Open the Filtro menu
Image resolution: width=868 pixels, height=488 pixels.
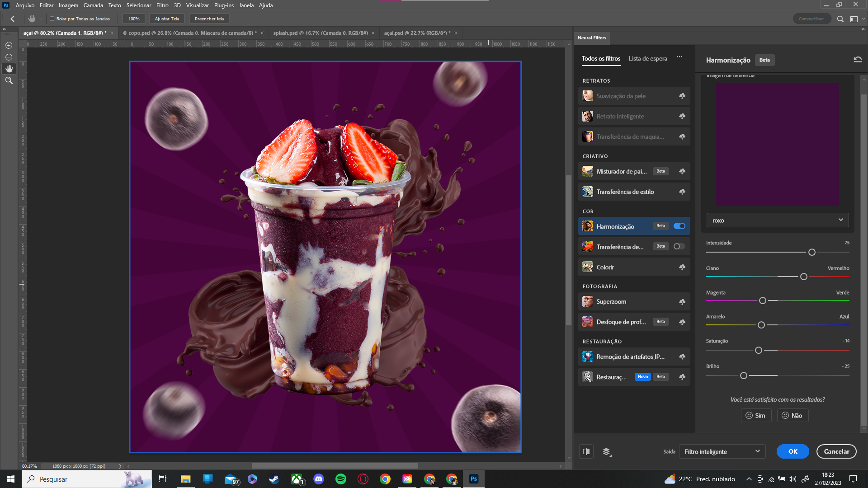click(x=162, y=5)
